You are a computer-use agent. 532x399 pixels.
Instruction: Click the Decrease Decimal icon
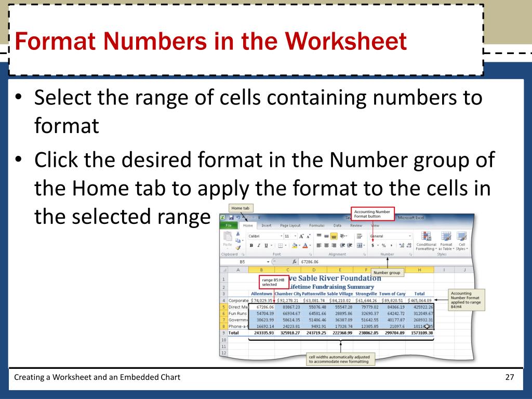pyautogui.click(x=409, y=245)
